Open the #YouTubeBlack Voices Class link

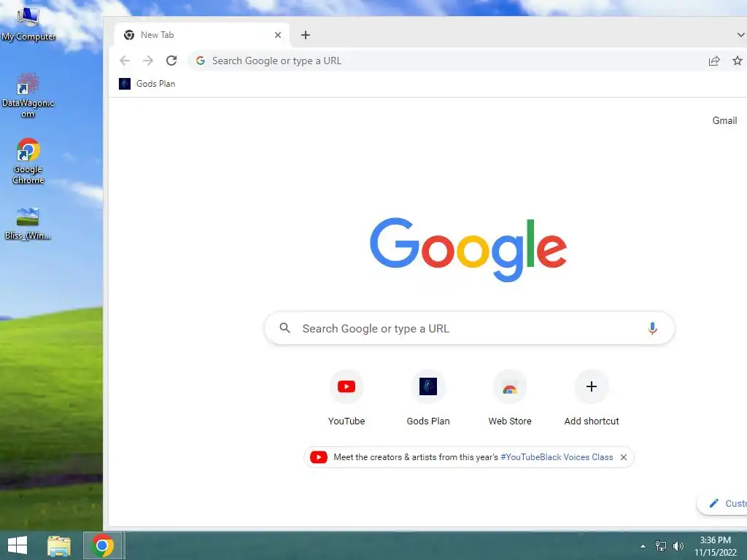pos(557,457)
